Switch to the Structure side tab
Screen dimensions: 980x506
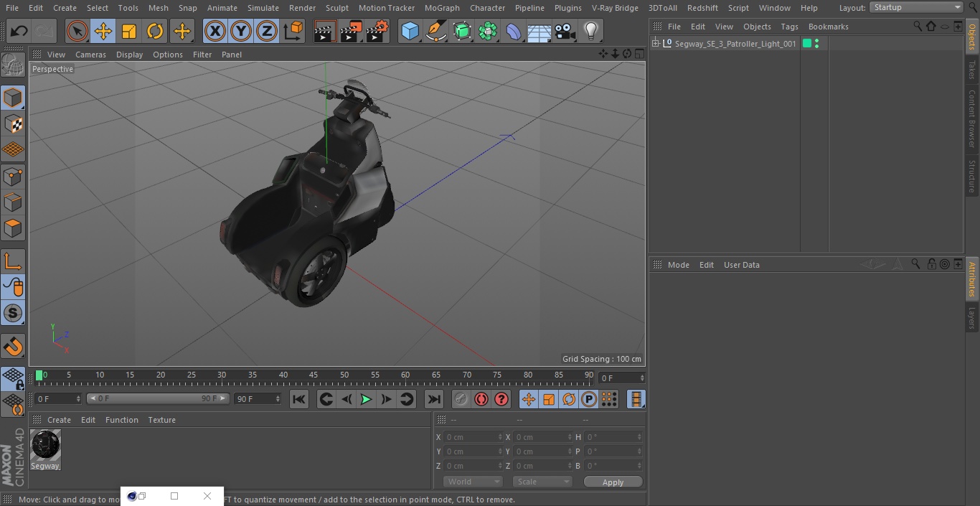972,176
